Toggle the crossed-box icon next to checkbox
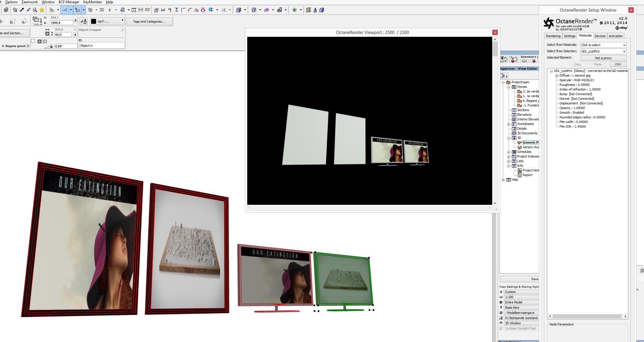 click(x=39, y=41)
